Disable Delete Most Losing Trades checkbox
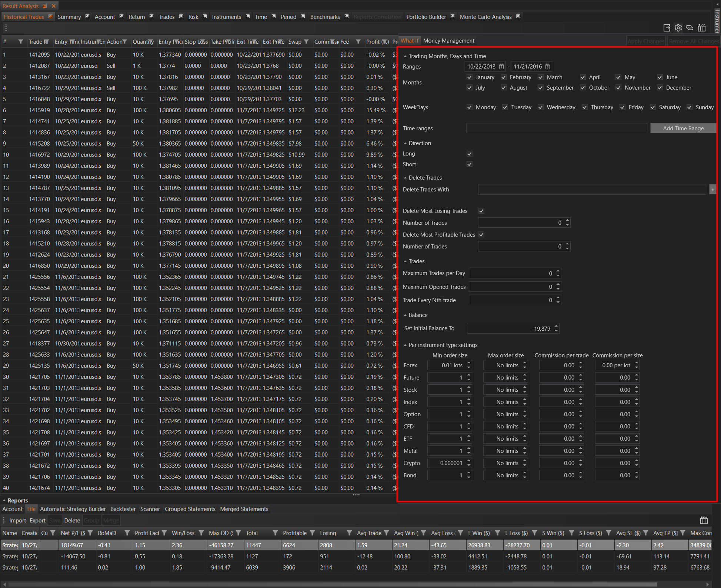The image size is (721, 588). (481, 211)
